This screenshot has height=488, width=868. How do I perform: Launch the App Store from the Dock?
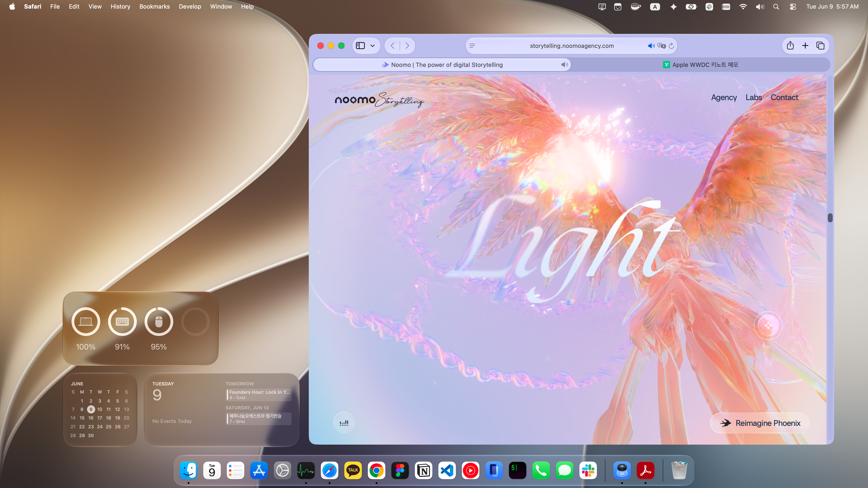(259, 470)
